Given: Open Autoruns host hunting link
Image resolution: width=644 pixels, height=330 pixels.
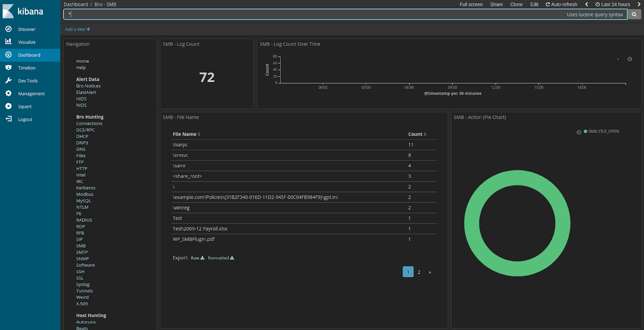Looking at the screenshot, I should click(x=86, y=322).
